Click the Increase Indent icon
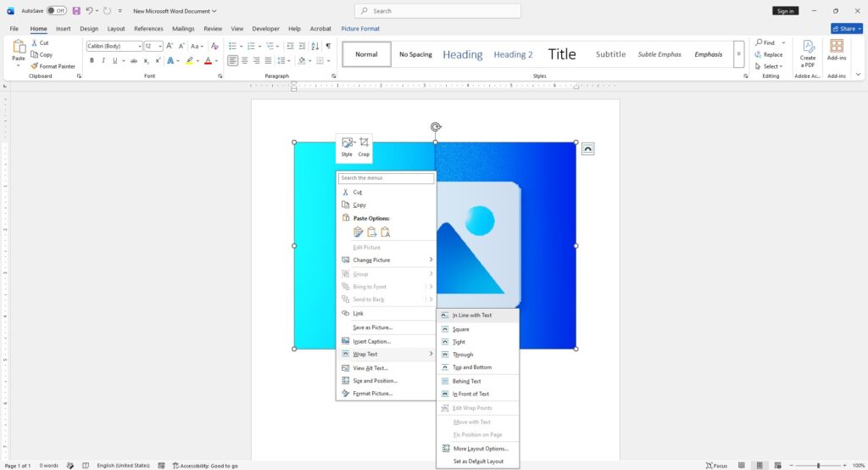The width and height of the screenshot is (868, 470). point(302,46)
